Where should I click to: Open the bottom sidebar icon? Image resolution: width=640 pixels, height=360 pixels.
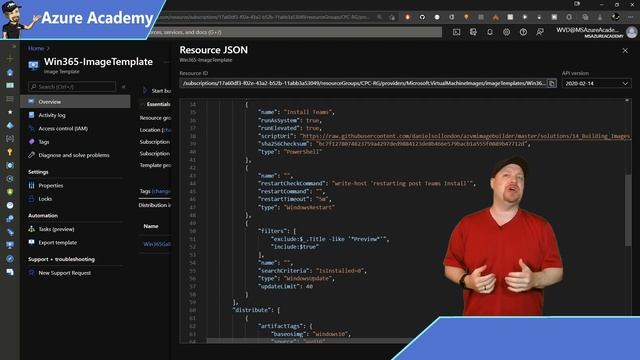(x=10, y=272)
